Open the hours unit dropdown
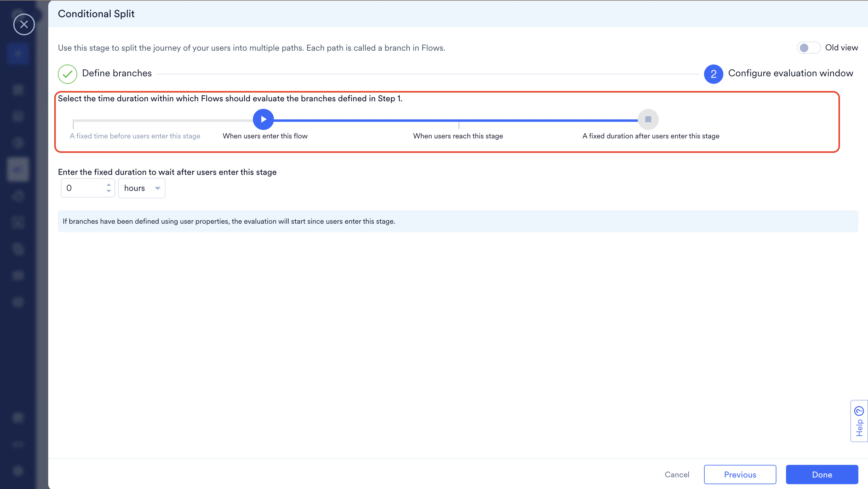Image resolution: width=868 pixels, height=489 pixels. [x=141, y=188]
